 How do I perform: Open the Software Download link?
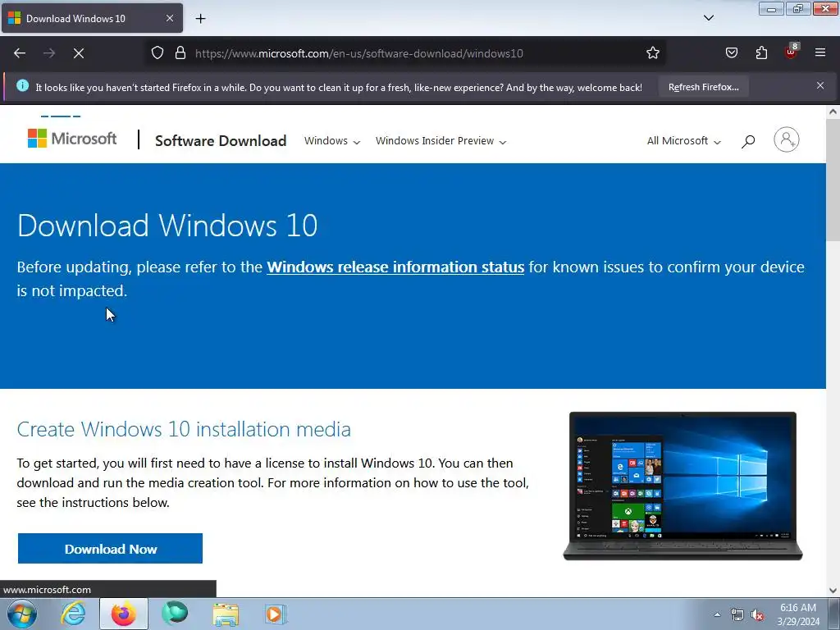221,141
